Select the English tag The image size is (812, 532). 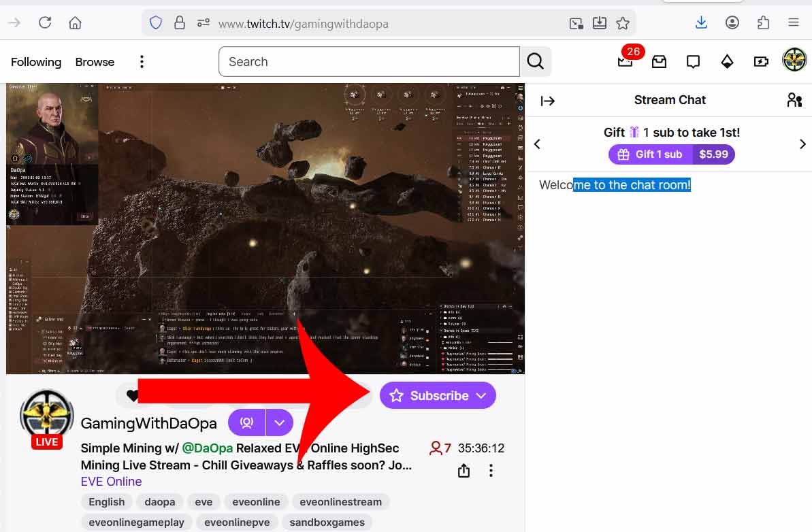point(107,502)
